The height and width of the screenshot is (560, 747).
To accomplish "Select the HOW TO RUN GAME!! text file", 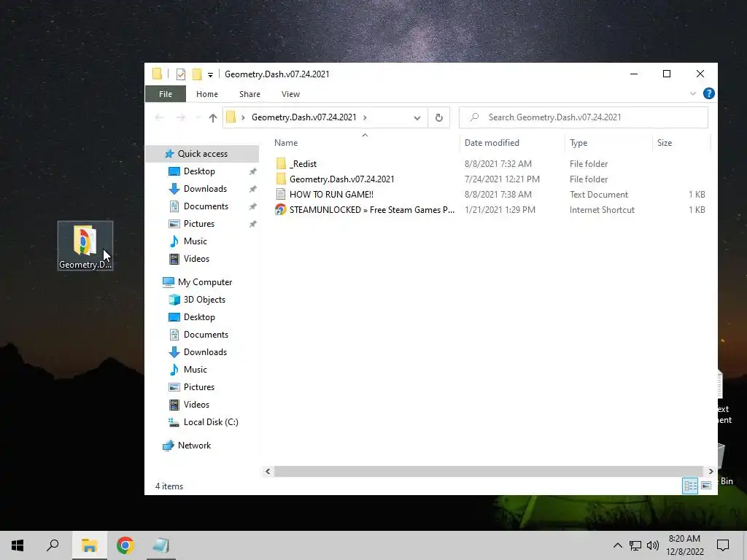I will coord(331,194).
